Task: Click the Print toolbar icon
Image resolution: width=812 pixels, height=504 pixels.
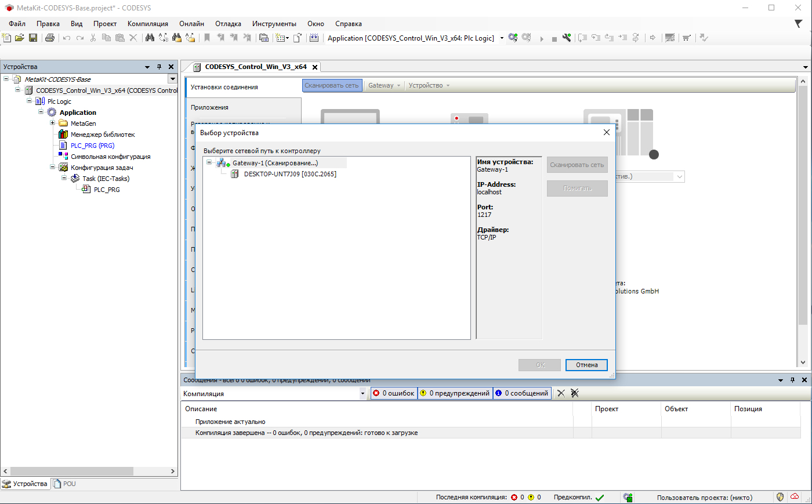Action: pyautogui.click(x=50, y=38)
